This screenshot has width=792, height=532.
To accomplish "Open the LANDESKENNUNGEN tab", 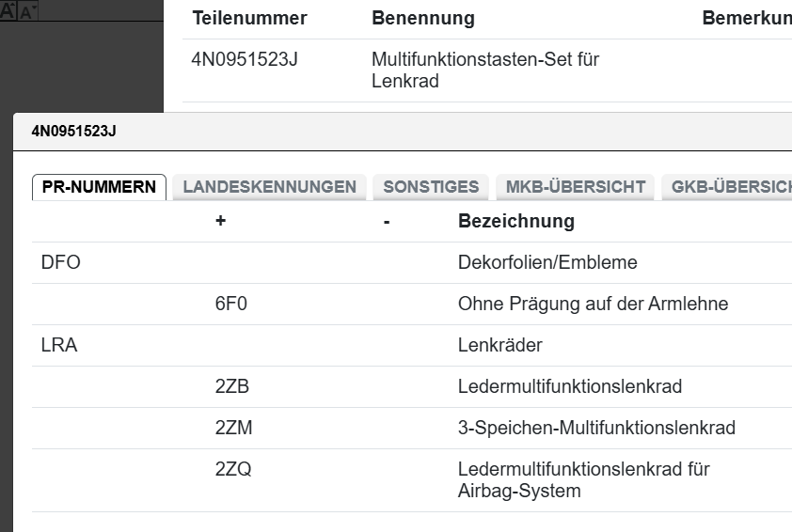I will (x=269, y=187).
